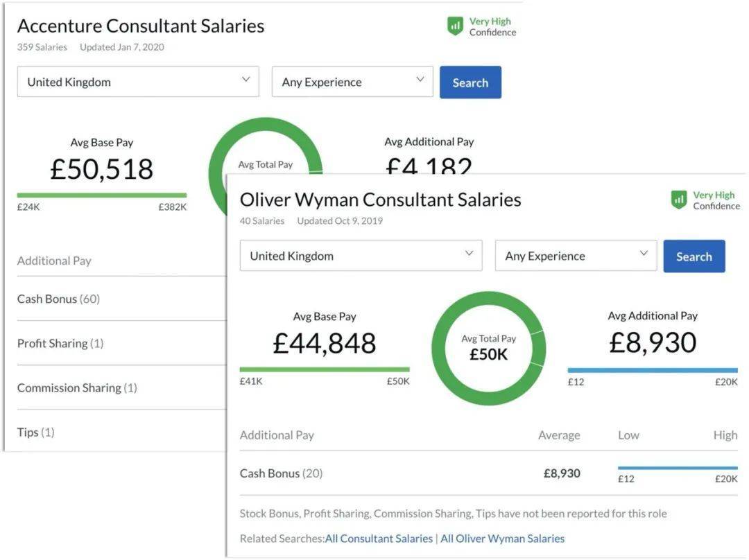
Task: Open Oliver Wyman United Kingdom location dropdown
Action: [x=361, y=256]
